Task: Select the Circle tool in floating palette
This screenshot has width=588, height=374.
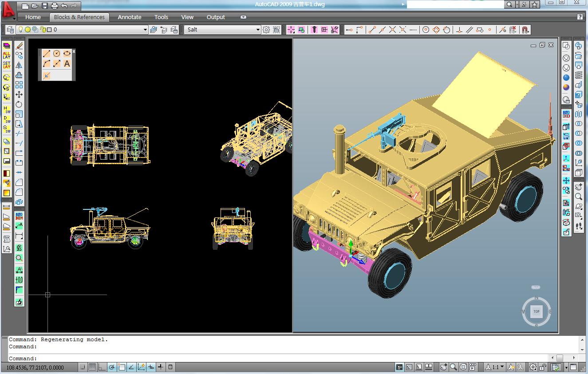Action: [57, 53]
